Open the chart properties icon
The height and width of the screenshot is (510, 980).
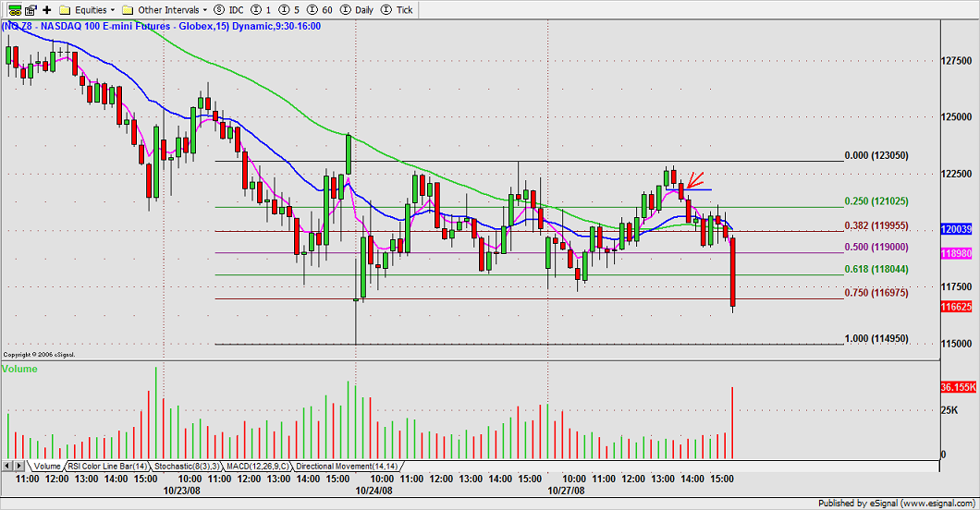click(30, 10)
